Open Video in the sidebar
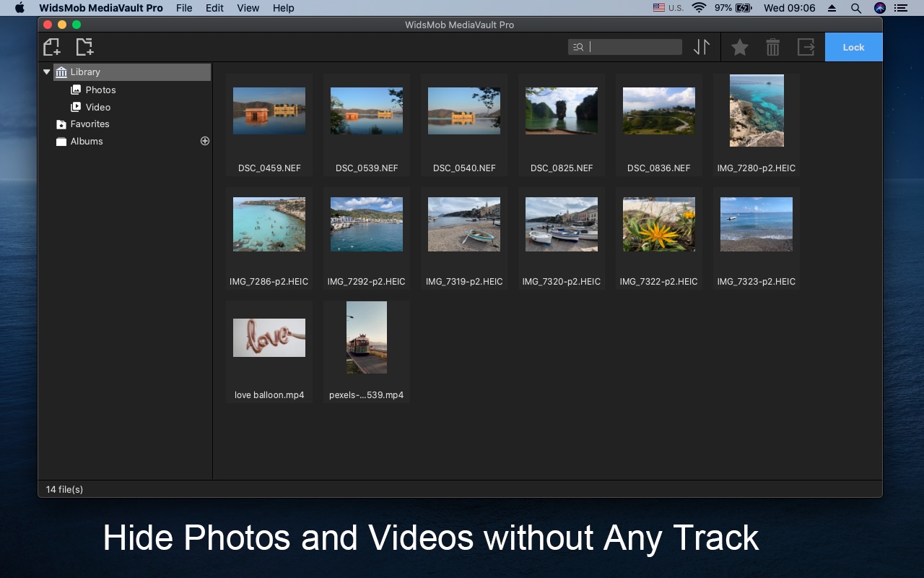This screenshot has width=924, height=578. point(98,107)
